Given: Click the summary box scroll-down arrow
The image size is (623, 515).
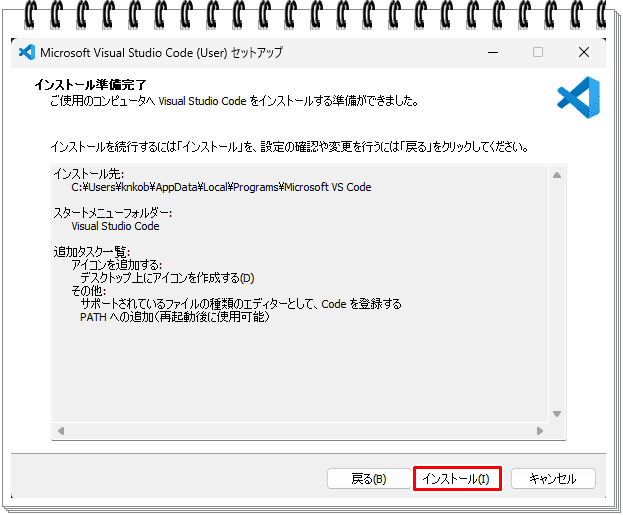Looking at the screenshot, I should click(557, 414).
